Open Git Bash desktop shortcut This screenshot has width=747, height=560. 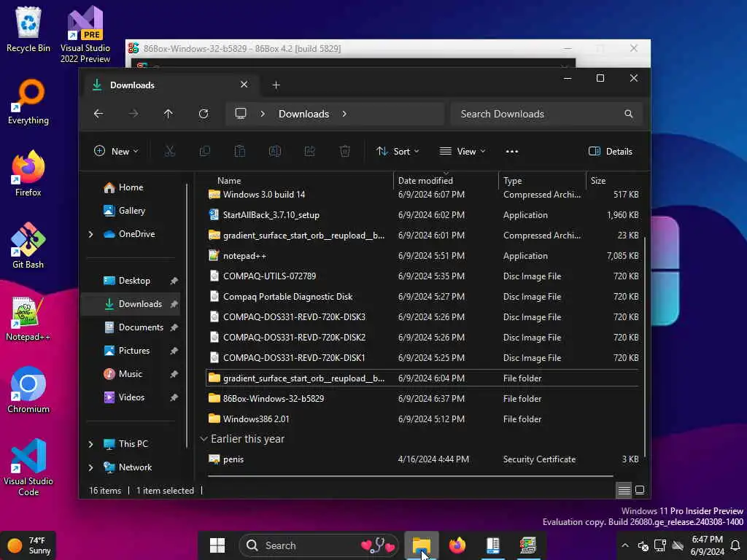pos(28,246)
